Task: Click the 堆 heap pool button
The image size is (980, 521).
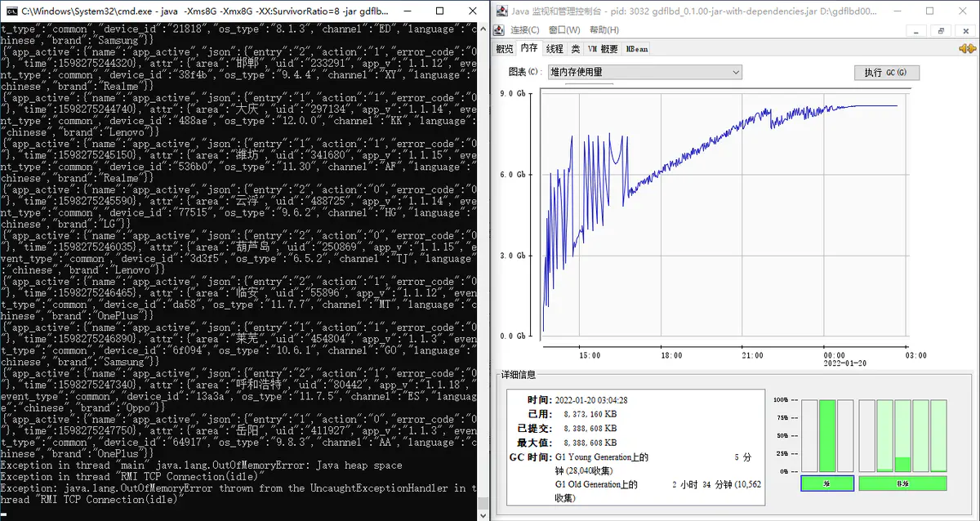Action: click(x=827, y=483)
